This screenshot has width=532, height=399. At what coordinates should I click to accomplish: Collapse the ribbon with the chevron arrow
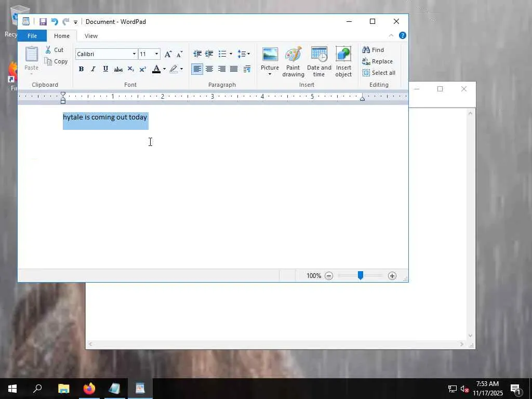391,35
